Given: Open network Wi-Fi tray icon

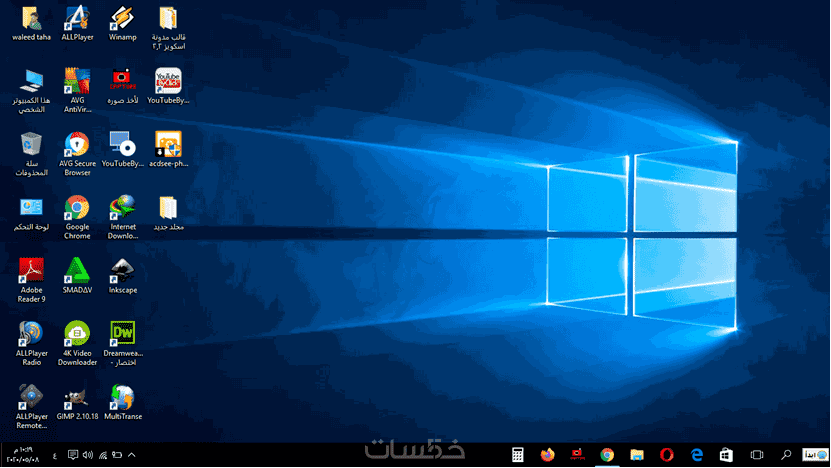Looking at the screenshot, I should click(x=103, y=455).
